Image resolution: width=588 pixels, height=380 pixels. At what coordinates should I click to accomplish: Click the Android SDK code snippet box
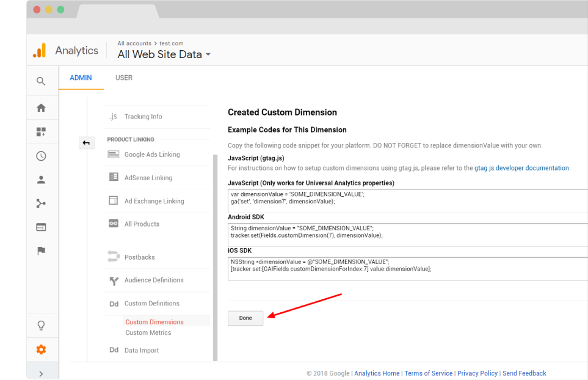coord(407,232)
